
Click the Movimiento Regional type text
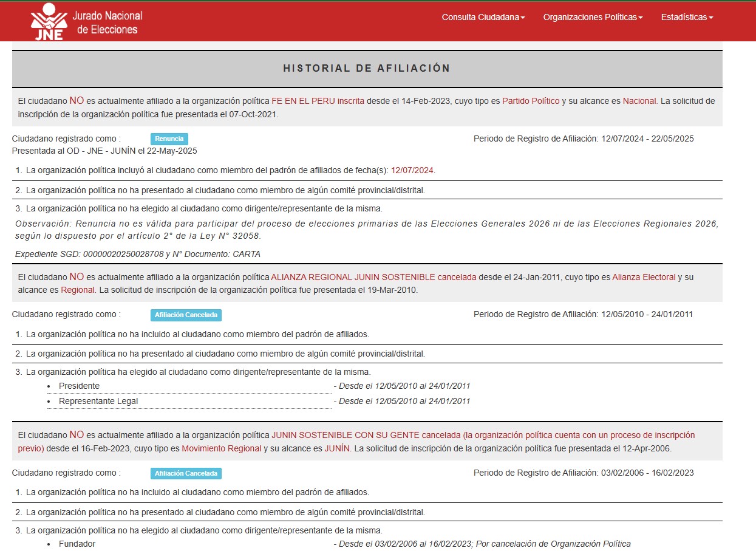222,448
